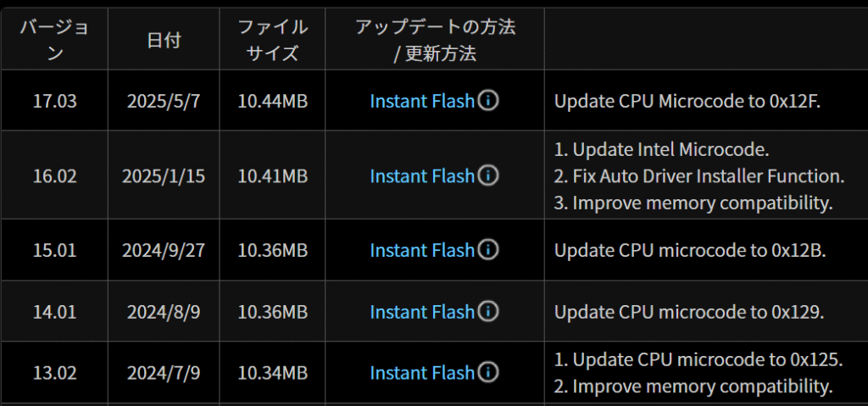Open Instant Flash link for version 16.02
The height and width of the screenshot is (406, 868).
(422, 175)
